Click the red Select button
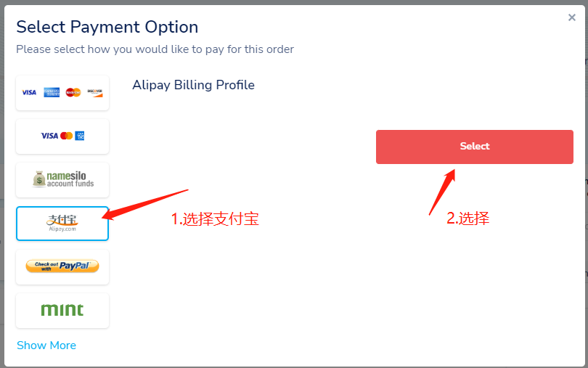The image size is (588, 368). point(474,147)
